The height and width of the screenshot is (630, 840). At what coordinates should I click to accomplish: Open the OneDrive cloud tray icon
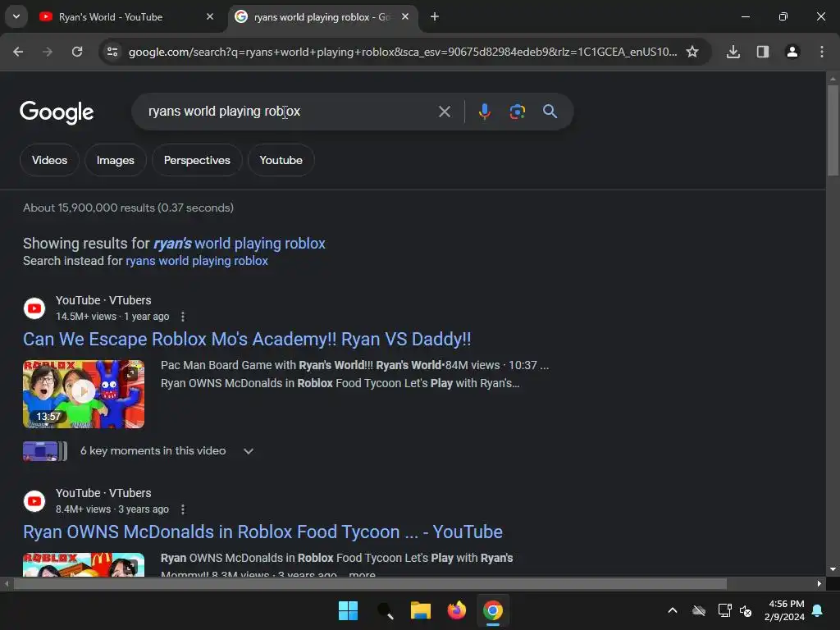point(699,610)
